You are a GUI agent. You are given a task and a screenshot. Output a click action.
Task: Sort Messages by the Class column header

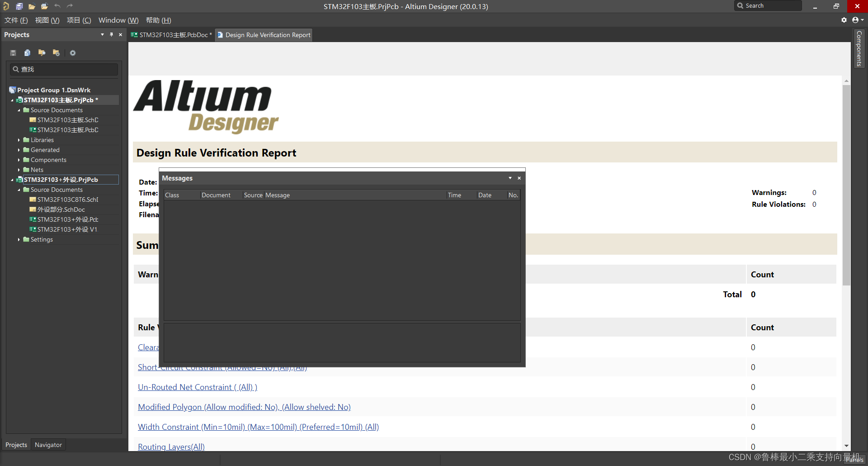182,195
